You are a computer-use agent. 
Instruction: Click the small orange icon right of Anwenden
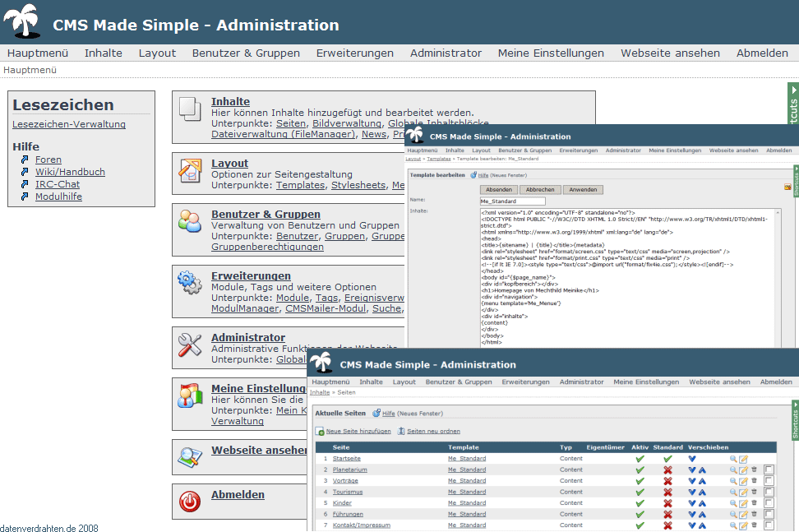[787, 187]
